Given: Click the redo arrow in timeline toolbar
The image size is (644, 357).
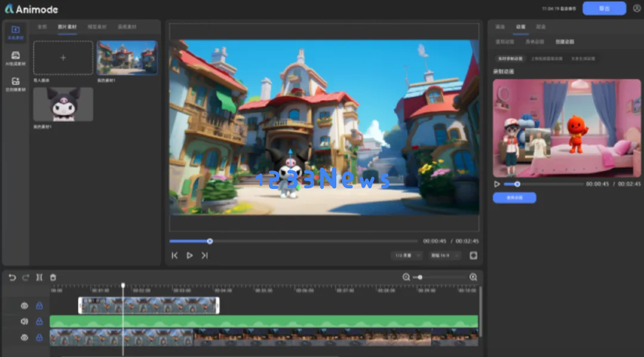Looking at the screenshot, I should point(26,277).
